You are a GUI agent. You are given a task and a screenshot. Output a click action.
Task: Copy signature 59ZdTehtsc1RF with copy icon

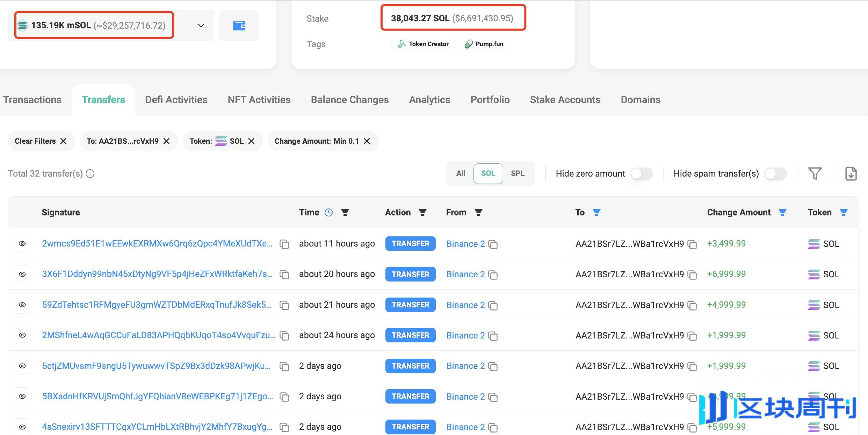(284, 305)
